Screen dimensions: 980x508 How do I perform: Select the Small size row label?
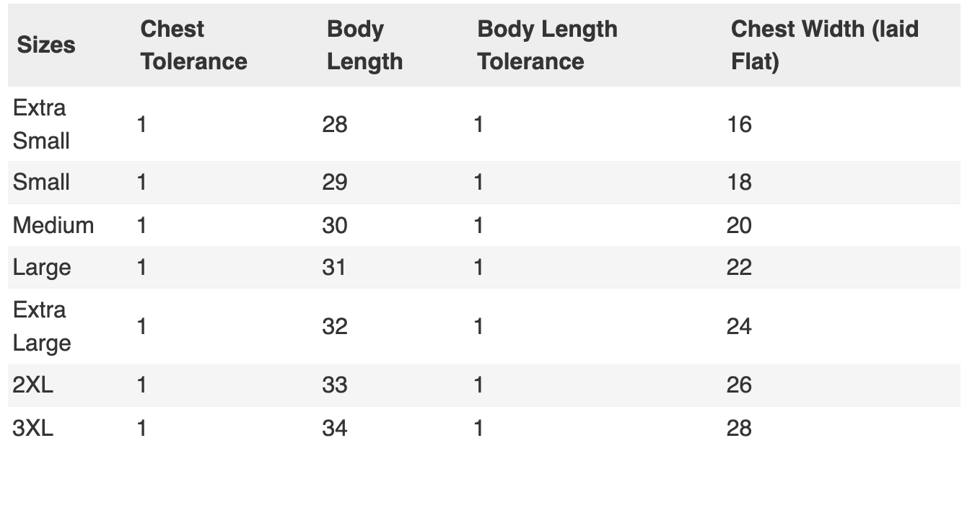(x=41, y=182)
